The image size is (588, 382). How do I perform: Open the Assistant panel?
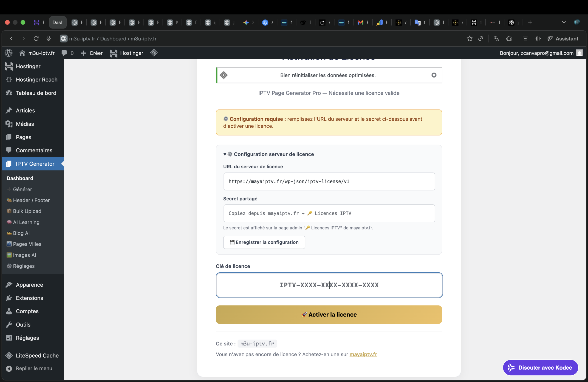click(563, 39)
